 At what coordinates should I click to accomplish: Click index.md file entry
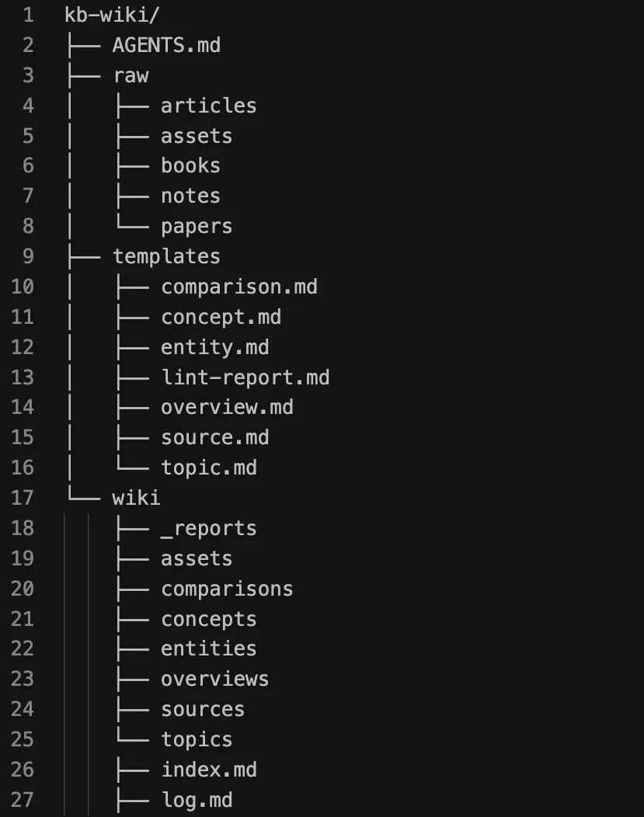(208, 770)
